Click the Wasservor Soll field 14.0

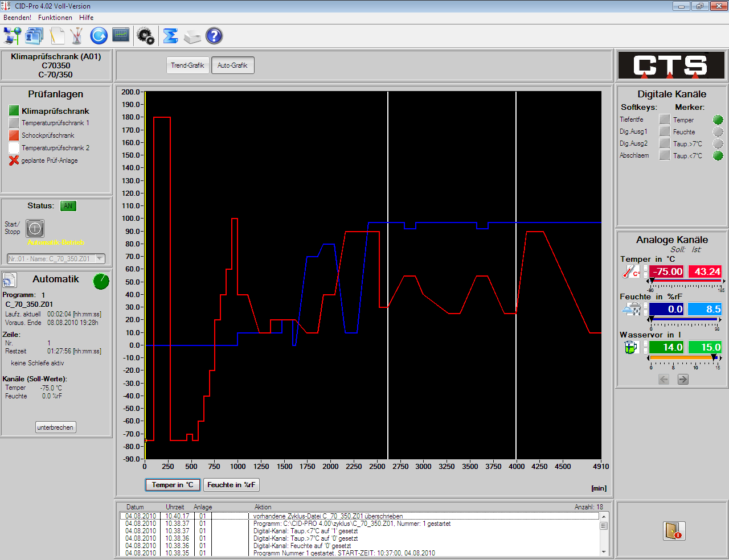[x=666, y=347]
